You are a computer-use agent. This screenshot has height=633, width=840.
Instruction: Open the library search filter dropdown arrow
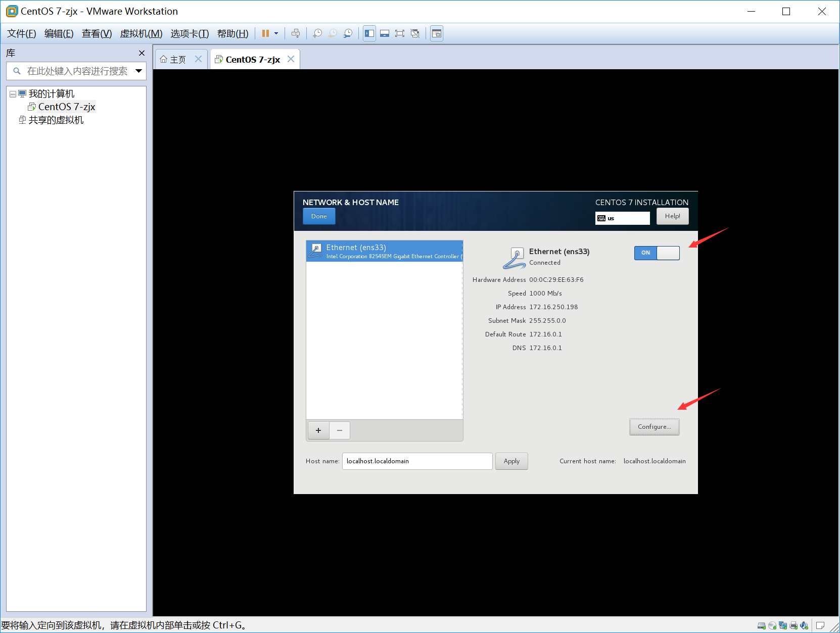(x=138, y=71)
